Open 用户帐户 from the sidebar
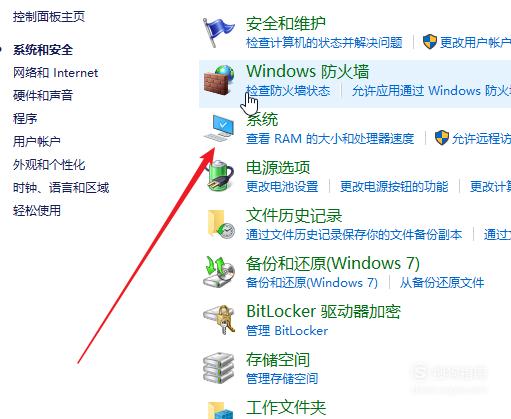 (x=37, y=141)
